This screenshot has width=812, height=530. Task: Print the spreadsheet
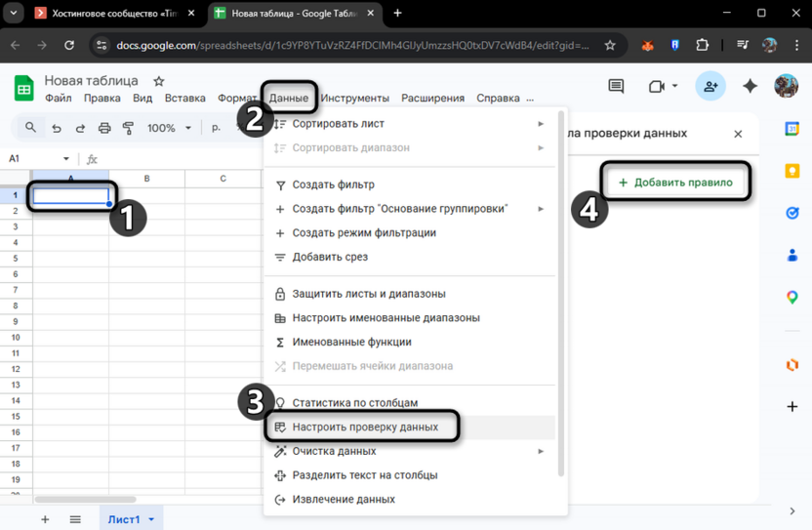tap(104, 128)
